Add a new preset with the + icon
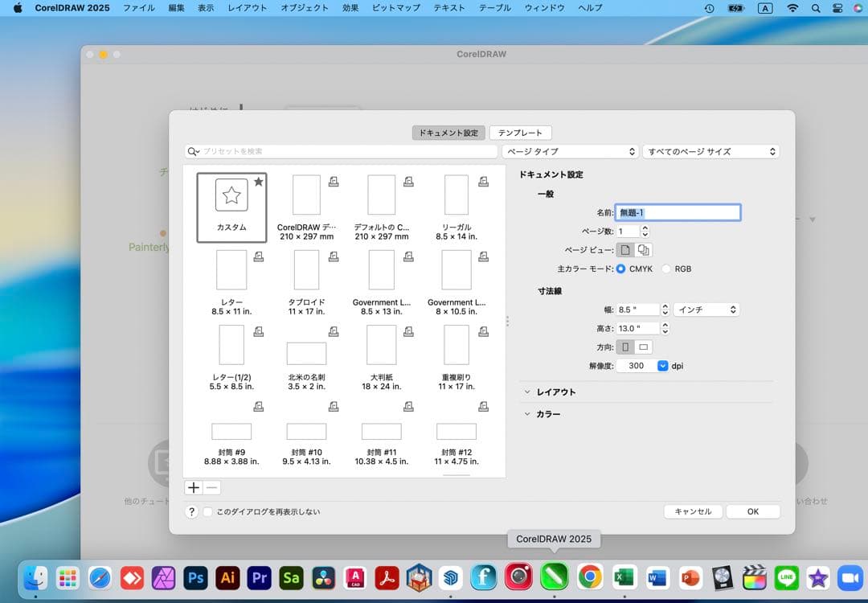Image resolution: width=868 pixels, height=603 pixels. pyautogui.click(x=193, y=487)
